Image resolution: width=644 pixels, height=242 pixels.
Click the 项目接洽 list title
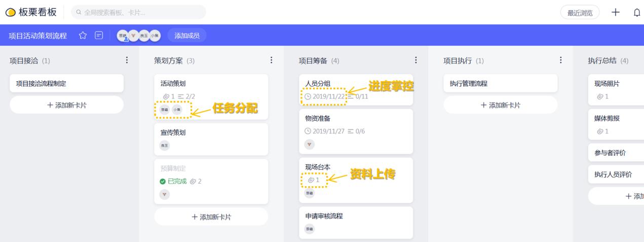pyautogui.click(x=23, y=61)
